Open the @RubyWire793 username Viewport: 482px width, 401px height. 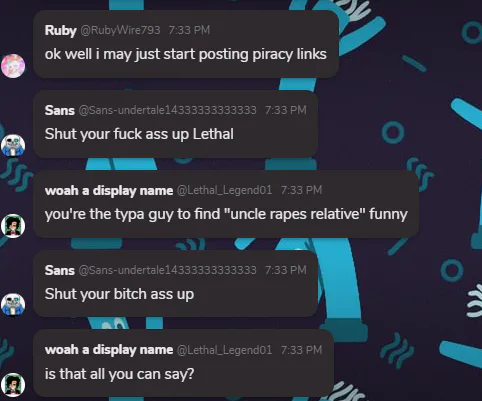pos(120,30)
